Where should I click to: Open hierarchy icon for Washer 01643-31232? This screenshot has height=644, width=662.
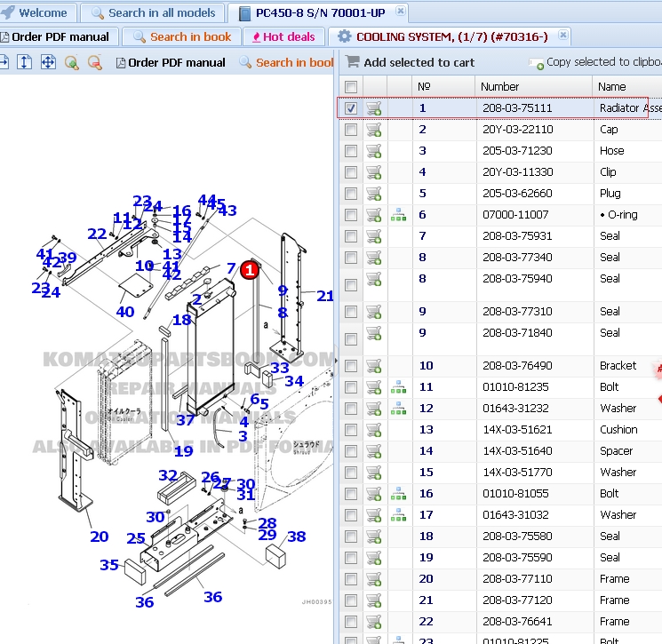pyautogui.click(x=399, y=408)
